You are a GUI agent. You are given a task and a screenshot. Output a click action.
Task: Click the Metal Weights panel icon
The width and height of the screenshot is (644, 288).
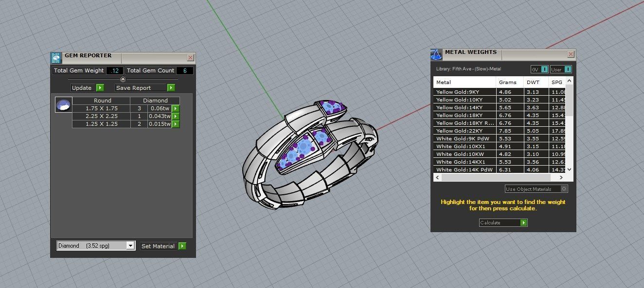437,54
